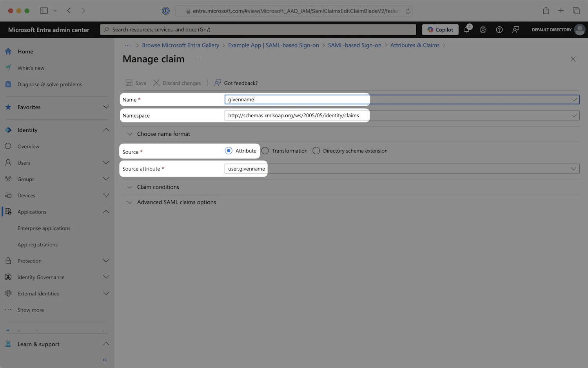Click the breadcrumb ellipsis
The height and width of the screenshot is (368, 588).
coord(128,46)
